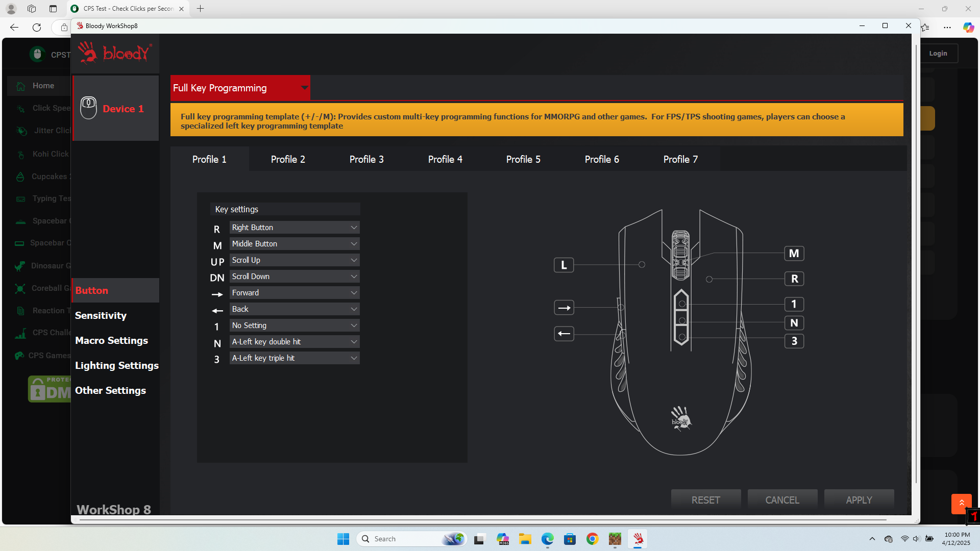Click the 1 button label on mouse diagram
This screenshot has height=551, width=980.
point(794,304)
